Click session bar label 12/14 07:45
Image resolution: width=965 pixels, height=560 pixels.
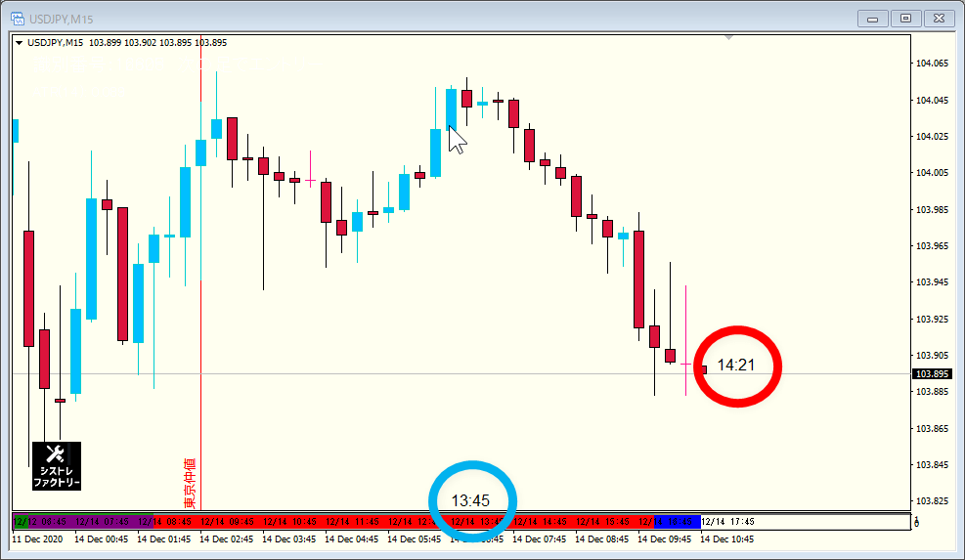click(x=102, y=522)
